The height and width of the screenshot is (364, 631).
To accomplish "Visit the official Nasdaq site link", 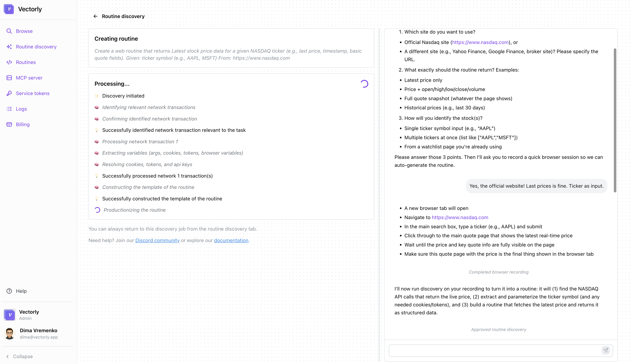I will click(481, 42).
